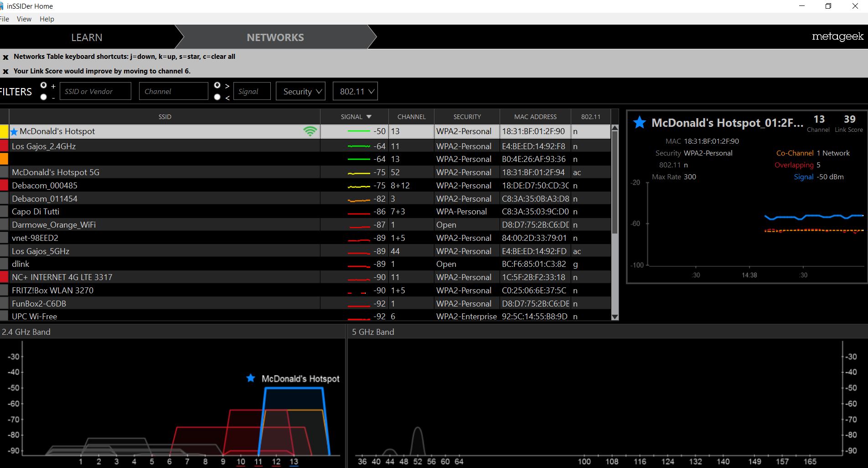Open the File menu
Screen dimensions: 868x468
pyautogui.click(x=5, y=19)
